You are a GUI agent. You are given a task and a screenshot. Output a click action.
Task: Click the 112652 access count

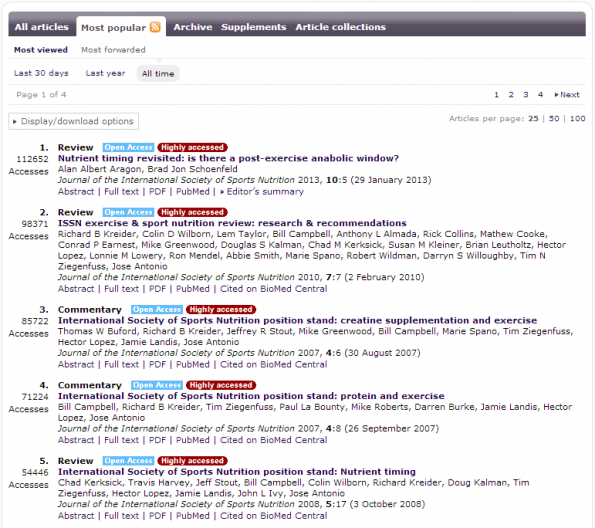(32, 159)
